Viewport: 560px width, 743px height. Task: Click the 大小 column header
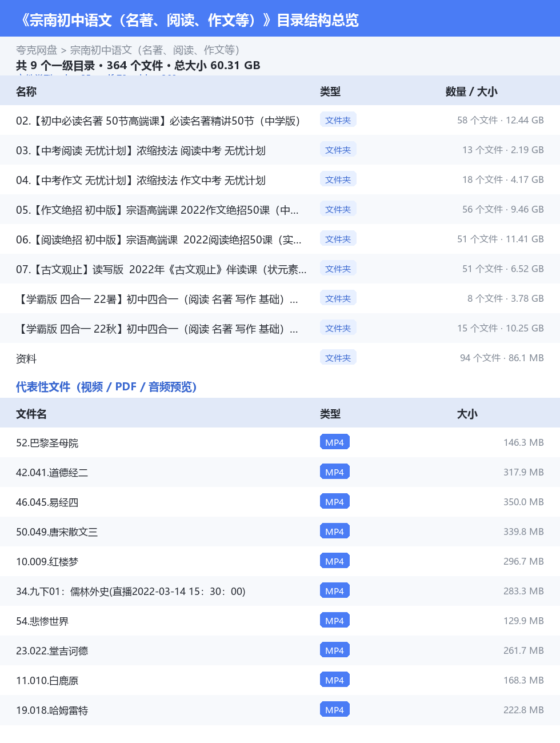(x=467, y=414)
